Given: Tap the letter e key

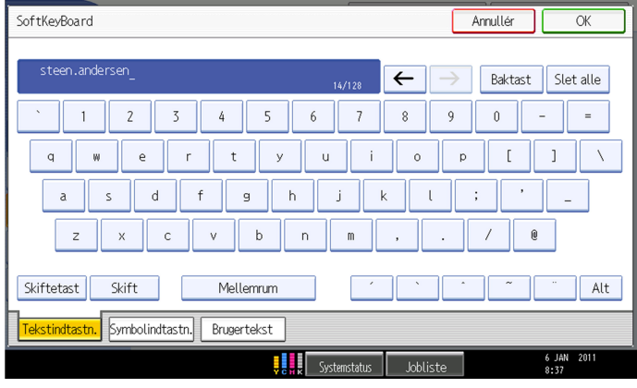Looking at the screenshot, I should (143, 156).
